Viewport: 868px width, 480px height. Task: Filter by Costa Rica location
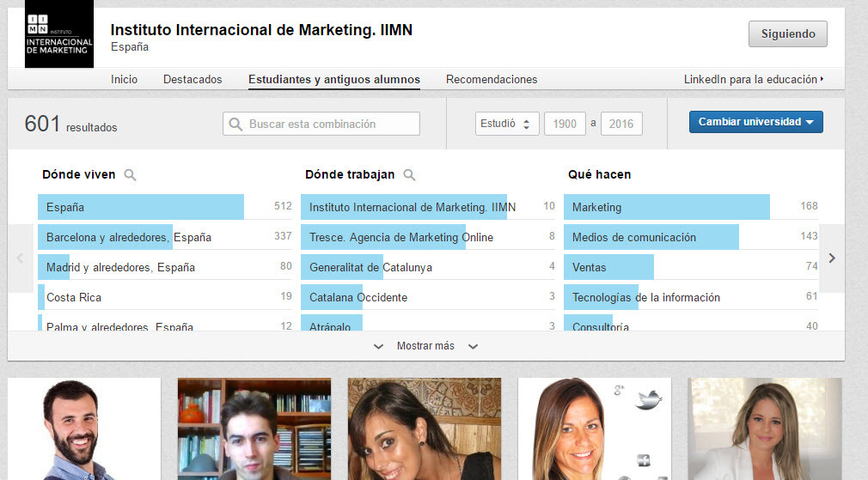click(x=165, y=297)
